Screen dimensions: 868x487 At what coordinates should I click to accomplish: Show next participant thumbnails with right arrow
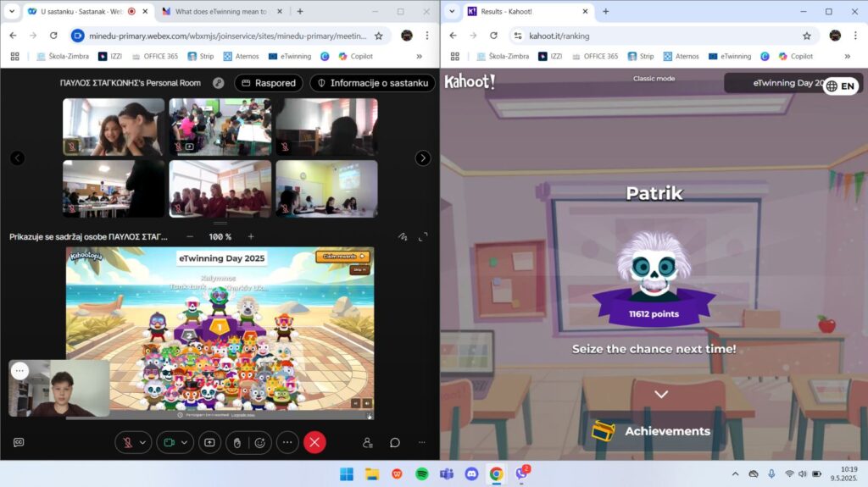coord(423,158)
